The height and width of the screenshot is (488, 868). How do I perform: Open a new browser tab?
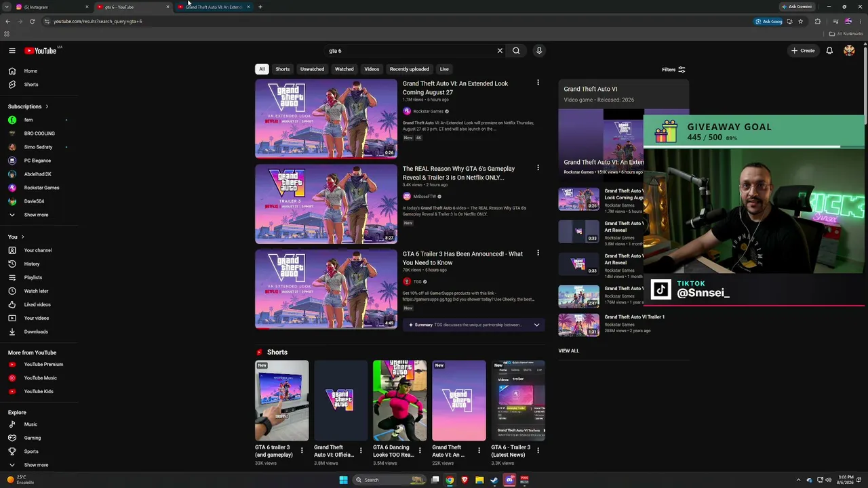tap(260, 7)
